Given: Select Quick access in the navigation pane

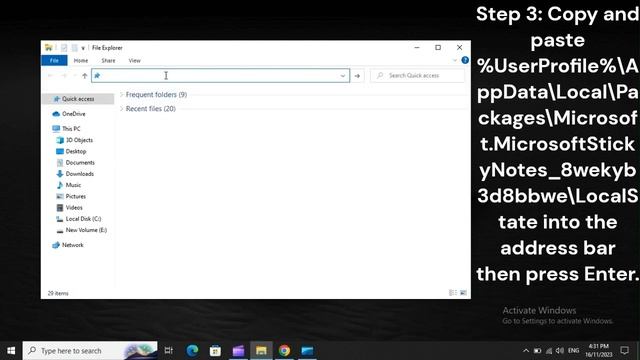Looking at the screenshot, I should [78, 99].
